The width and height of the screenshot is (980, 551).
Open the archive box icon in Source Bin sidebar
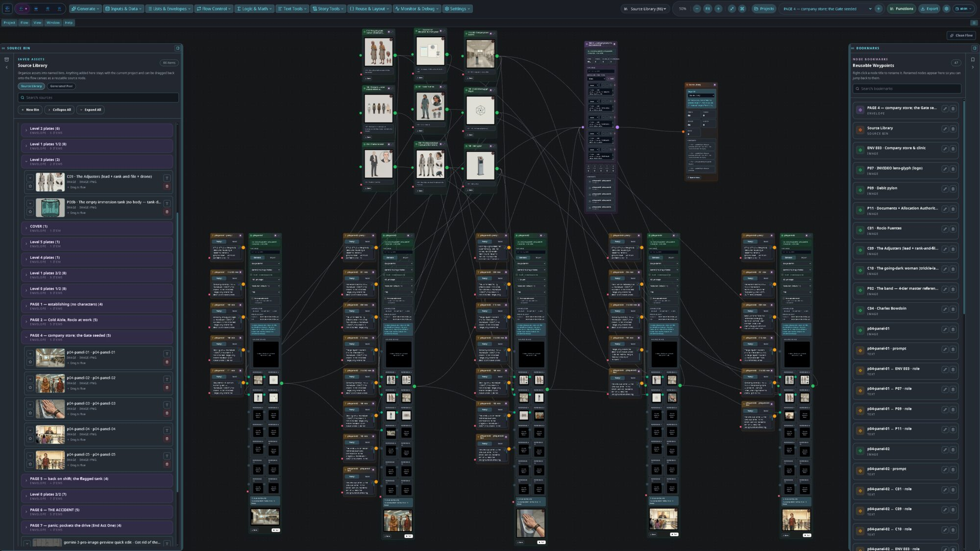pyautogui.click(x=6, y=59)
